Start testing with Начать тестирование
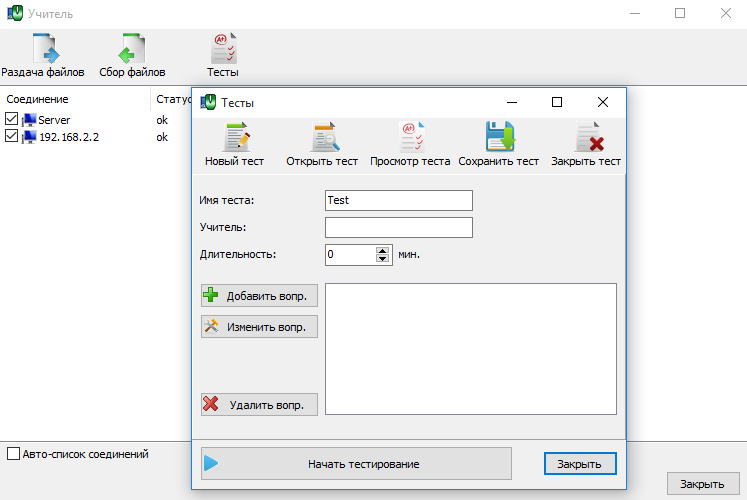Viewport: 747px width, 500px height. (x=356, y=464)
